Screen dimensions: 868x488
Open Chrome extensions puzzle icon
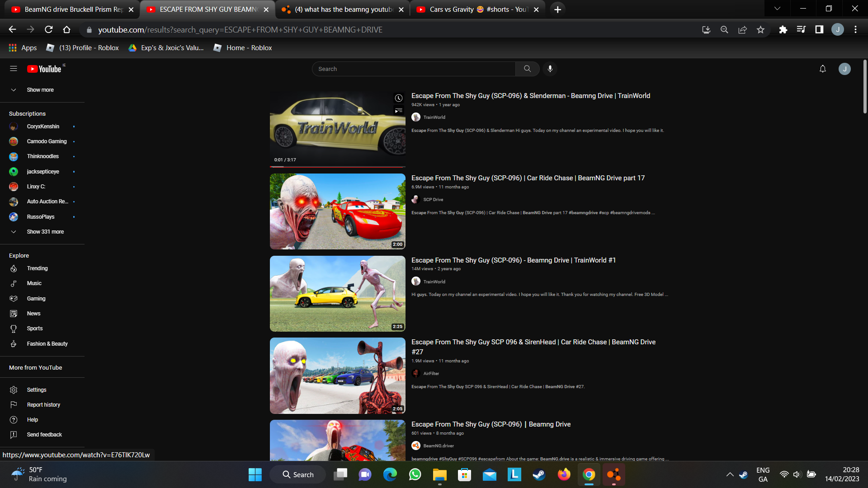pyautogui.click(x=783, y=29)
